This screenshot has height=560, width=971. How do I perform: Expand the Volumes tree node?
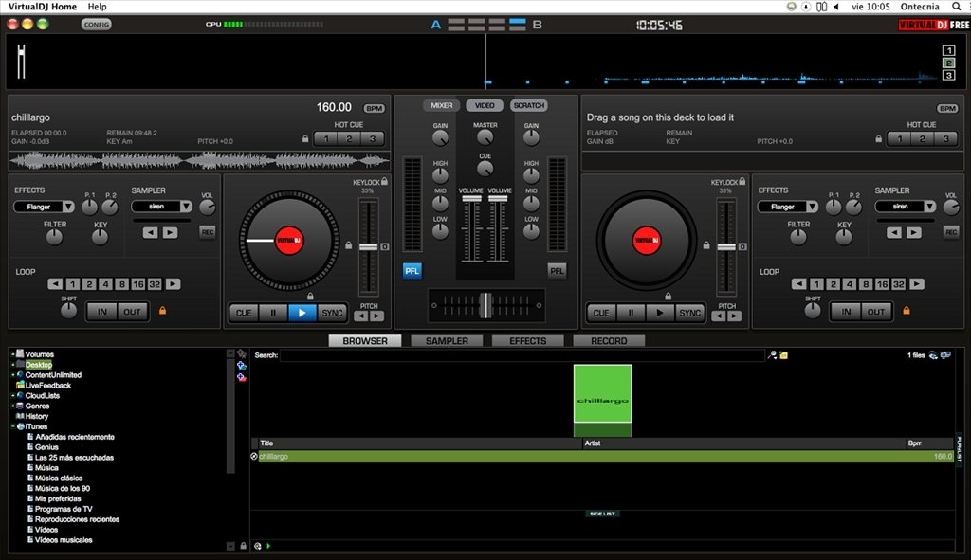click(x=12, y=354)
